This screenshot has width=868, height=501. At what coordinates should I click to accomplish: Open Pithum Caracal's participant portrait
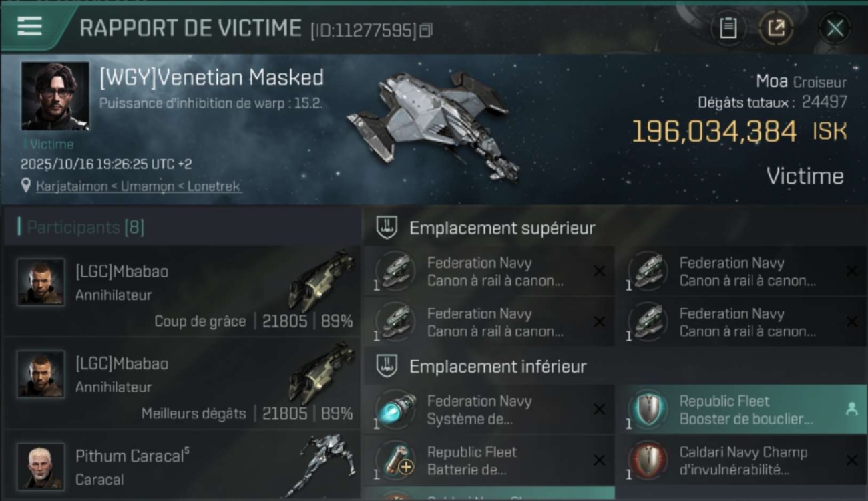[x=41, y=466]
